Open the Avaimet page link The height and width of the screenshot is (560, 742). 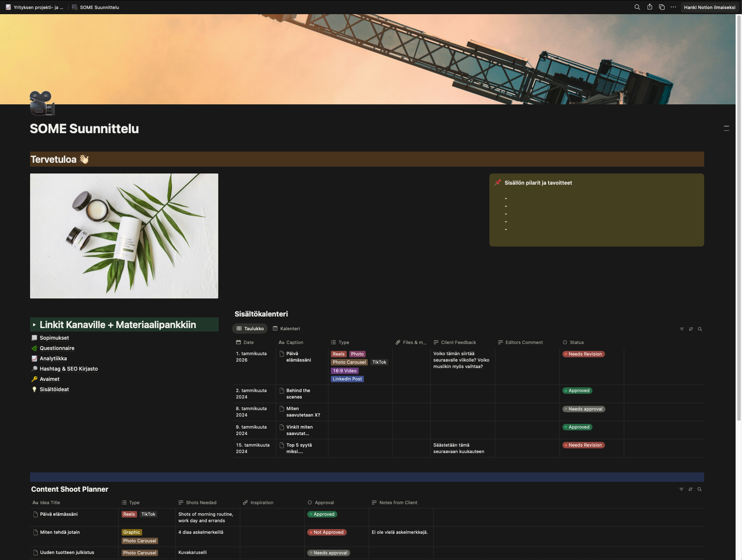click(49, 379)
